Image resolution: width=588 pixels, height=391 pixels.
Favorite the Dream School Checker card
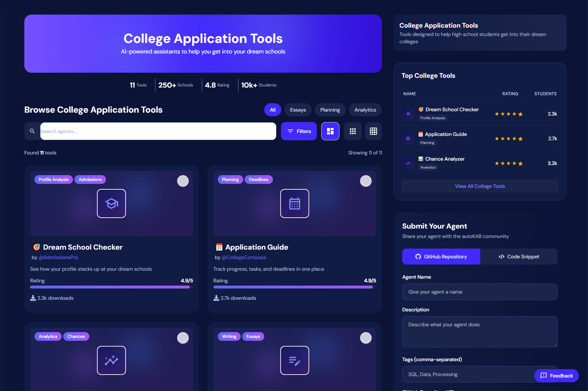(x=183, y=181)
